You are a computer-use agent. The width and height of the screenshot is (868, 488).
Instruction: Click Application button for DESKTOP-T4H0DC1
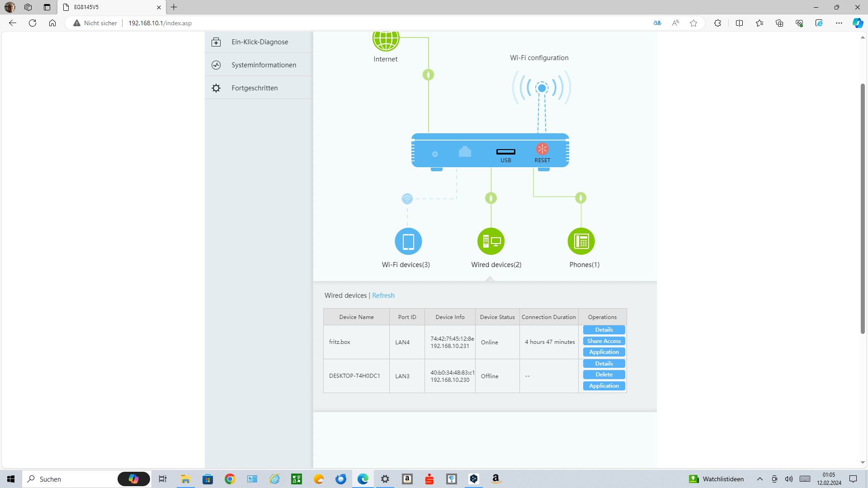[604, 386]
